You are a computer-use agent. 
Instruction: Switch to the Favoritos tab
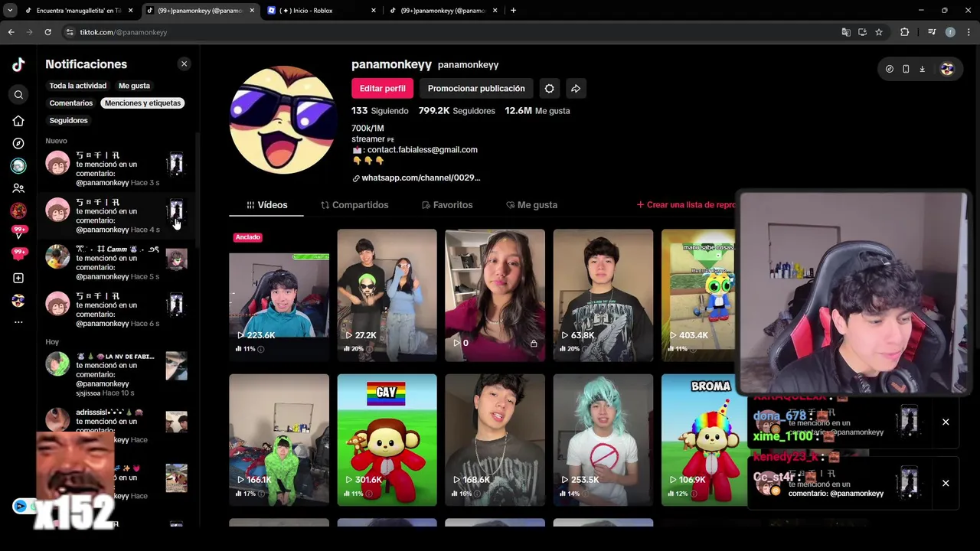coord(447,205)
